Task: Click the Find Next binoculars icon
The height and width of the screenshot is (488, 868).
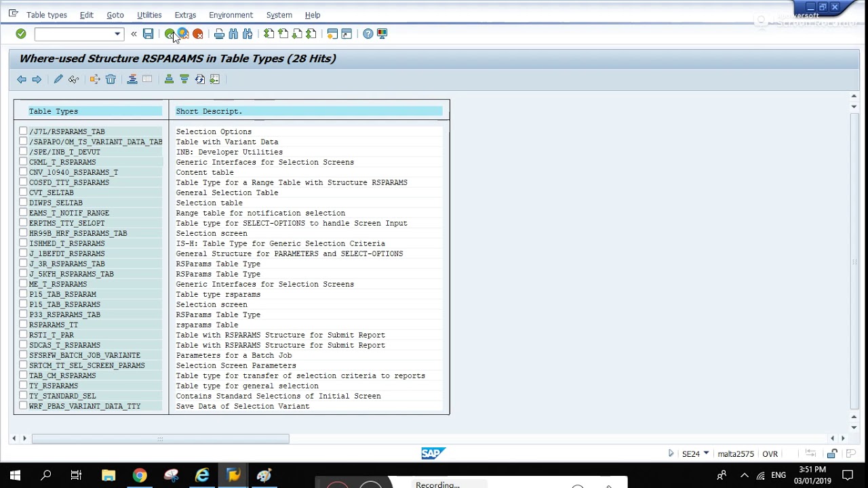Action: coord(248,34)
